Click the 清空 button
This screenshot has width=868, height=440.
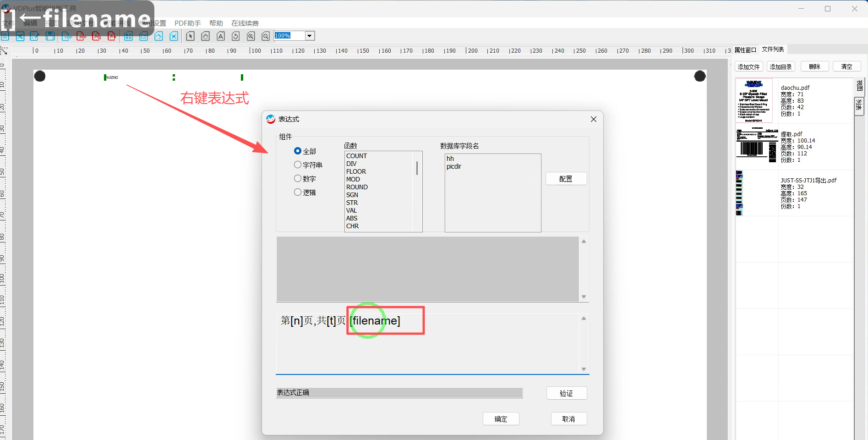click(847, 67)
